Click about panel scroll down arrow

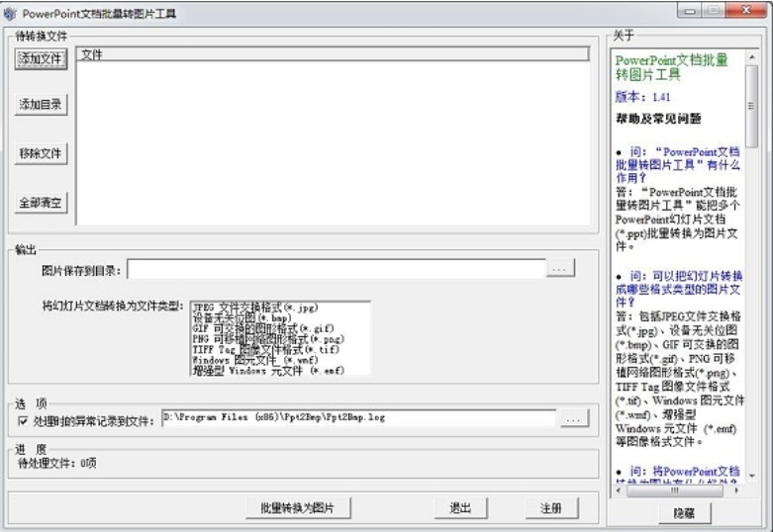(752, 476)
